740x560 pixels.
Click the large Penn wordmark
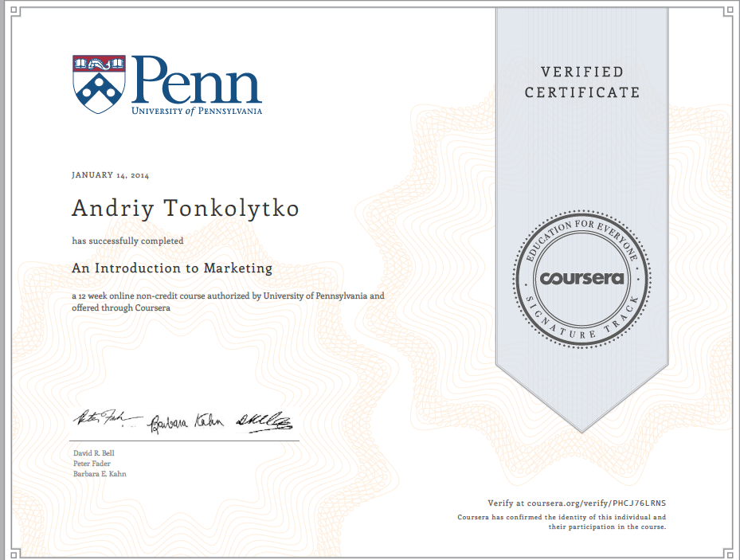tap(196, 80)
